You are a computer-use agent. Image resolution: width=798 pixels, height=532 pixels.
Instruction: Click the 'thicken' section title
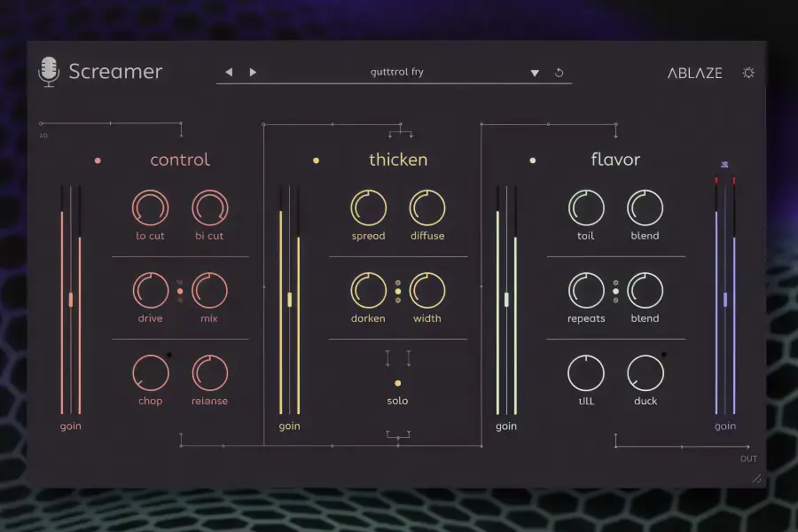coord(398,160)
